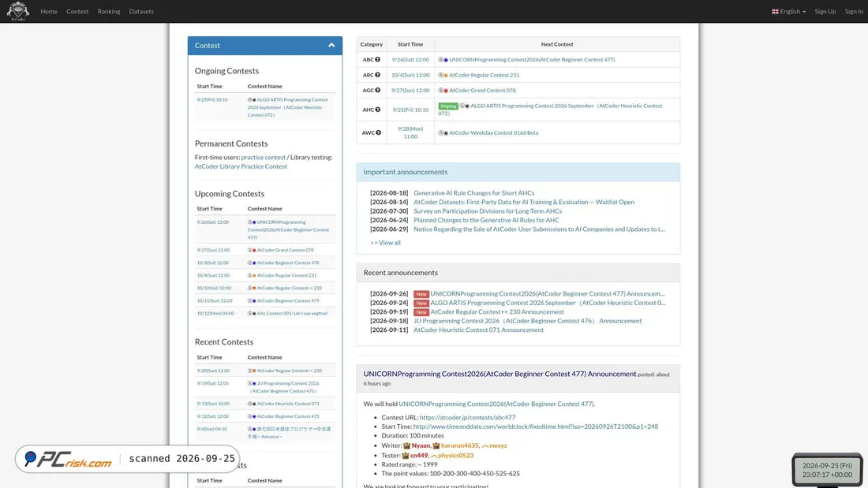Viewport: 868px width, 488px height.
Task: Click the Sign Up link
Action: tap(825, 11)
